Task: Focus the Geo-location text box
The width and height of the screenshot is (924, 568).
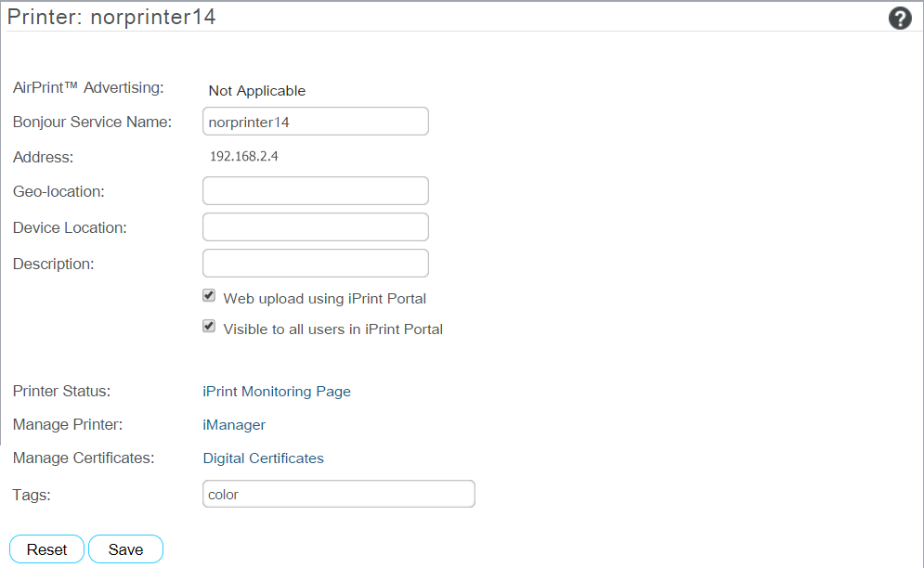Action: click(315, 191)
